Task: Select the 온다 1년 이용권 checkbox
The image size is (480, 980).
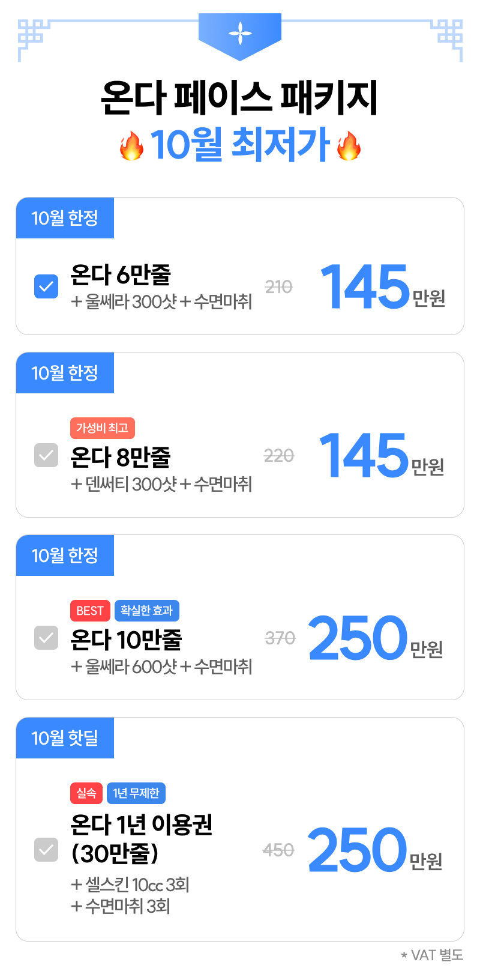Action: (46, 850)
